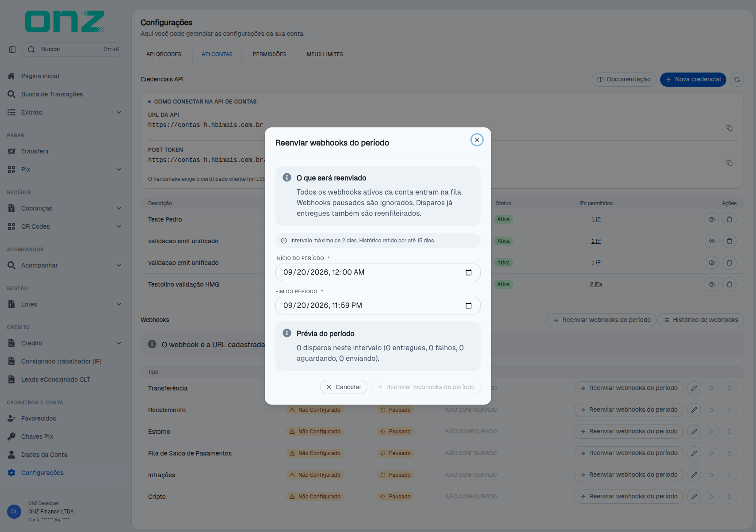This screenshot has width=756, height=532.
Task: Activate the Estorno webhook play icon
Action: 712,432
